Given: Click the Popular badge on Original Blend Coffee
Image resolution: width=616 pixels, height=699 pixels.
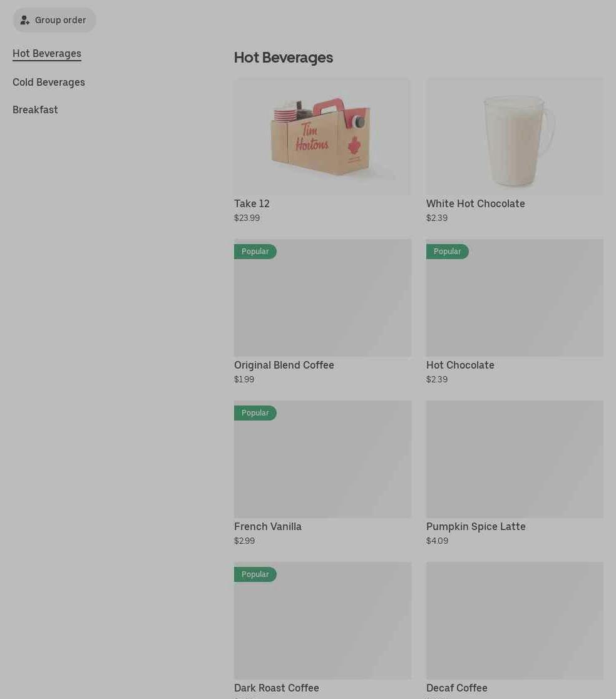Looking at the screenshot, I should [255, 252].
